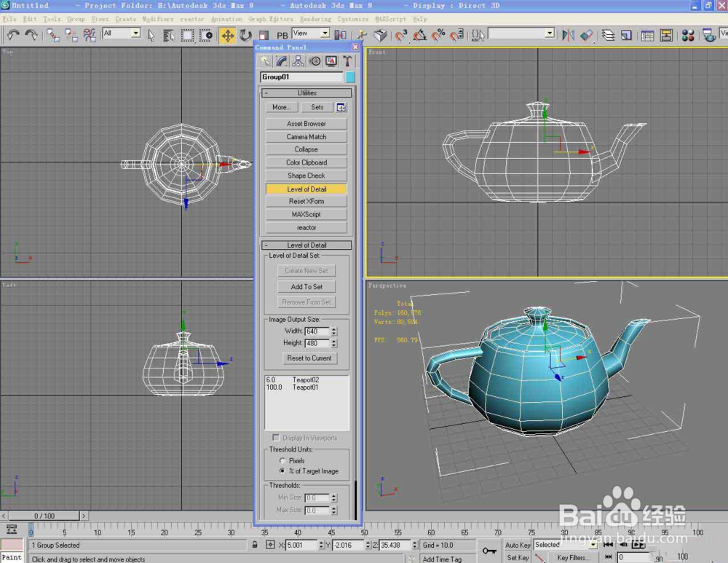Viewport: 728px width, 563px height.
Task: Click the Align tool icon
Action: coord(586,35)
